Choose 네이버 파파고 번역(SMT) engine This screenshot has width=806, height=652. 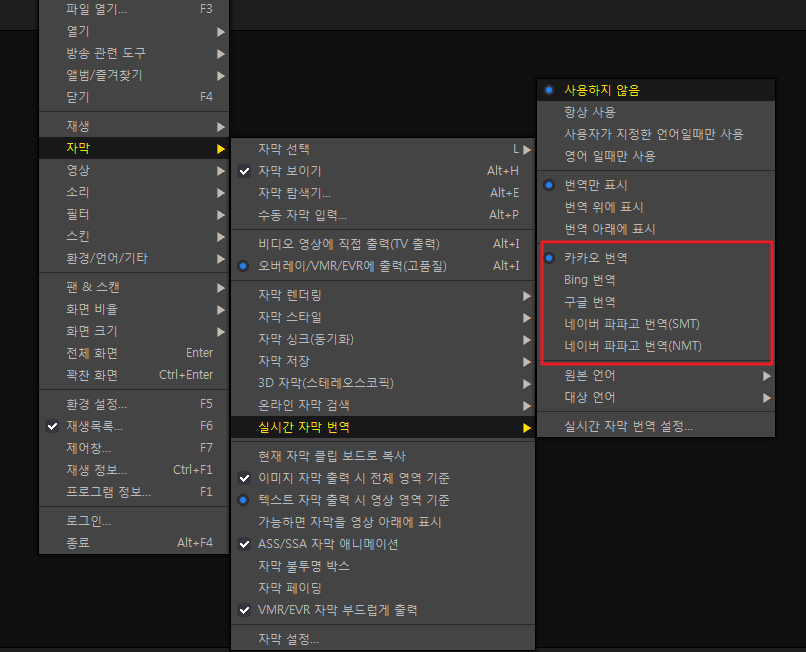tap(656, 324)
